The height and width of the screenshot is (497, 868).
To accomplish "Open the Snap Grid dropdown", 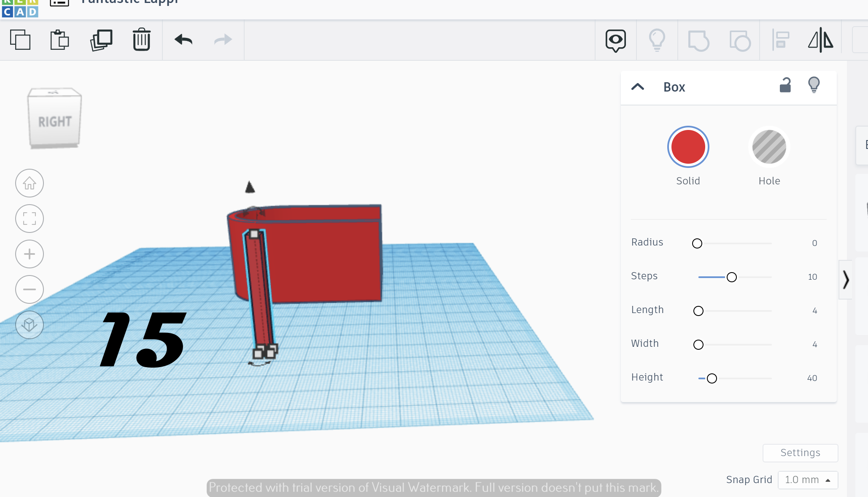I will point(807,480).
